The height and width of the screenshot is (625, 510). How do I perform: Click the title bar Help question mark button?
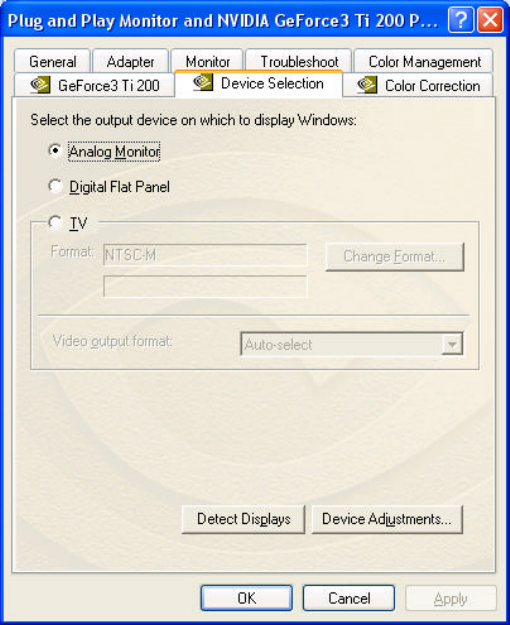pos(461,20)
